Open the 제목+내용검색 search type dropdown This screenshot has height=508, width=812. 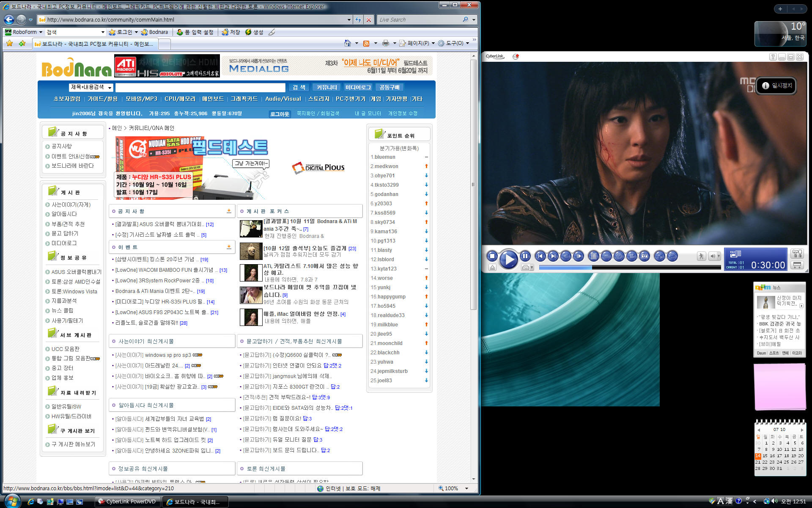coord(91,87)
